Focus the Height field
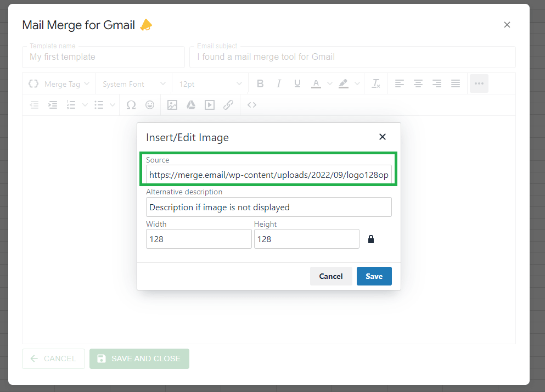Image resolution: width=545 pixels, height=392 pixels. click(307, 239)
